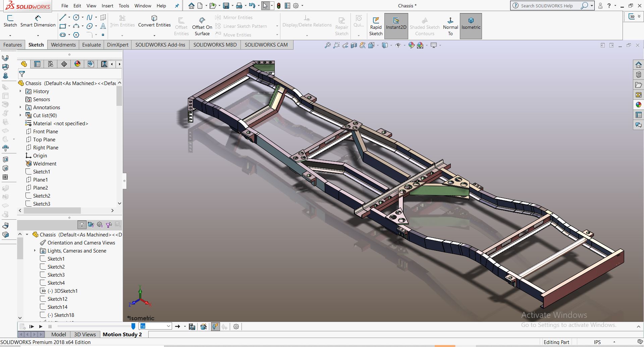The width and height of the screenshot is (644, 347).
Task: Open the PropertyManager tab icon
Action: [37, 64]
